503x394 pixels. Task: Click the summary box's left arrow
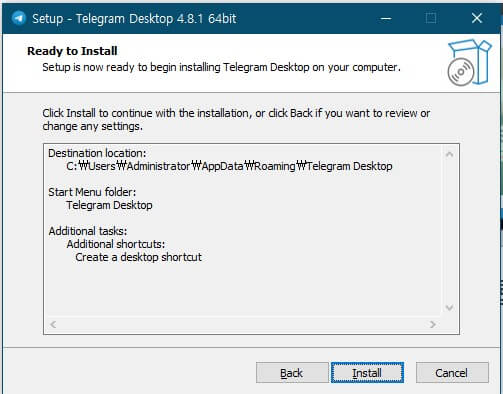(x=53, y=324)
